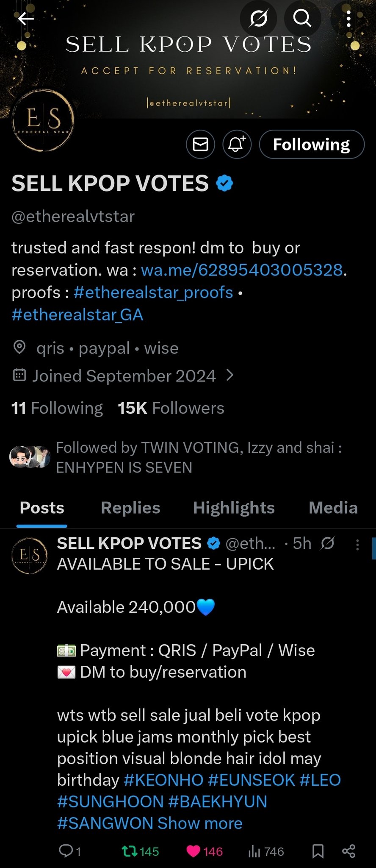The image size is (376, 868).
Task: Share the UPICK sale post
Action: pyautogui.click(x=348, y=851)
